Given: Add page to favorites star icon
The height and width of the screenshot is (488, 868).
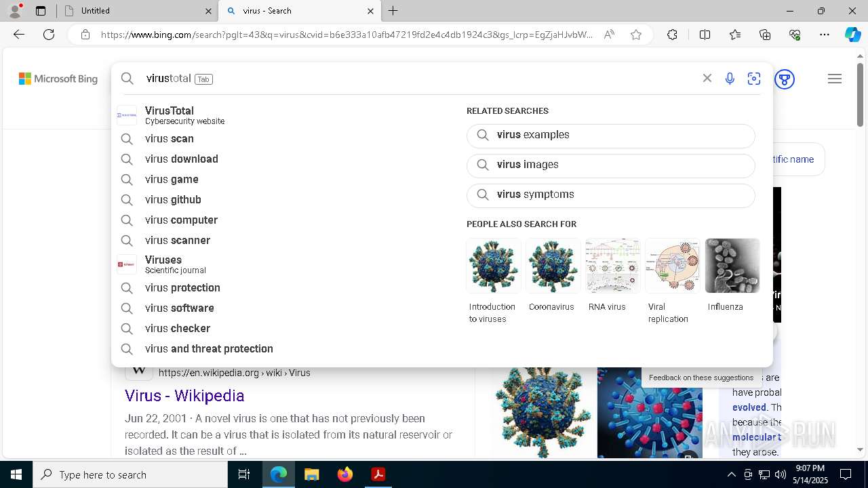Looking at the screenshot, I should coord(636,35).
